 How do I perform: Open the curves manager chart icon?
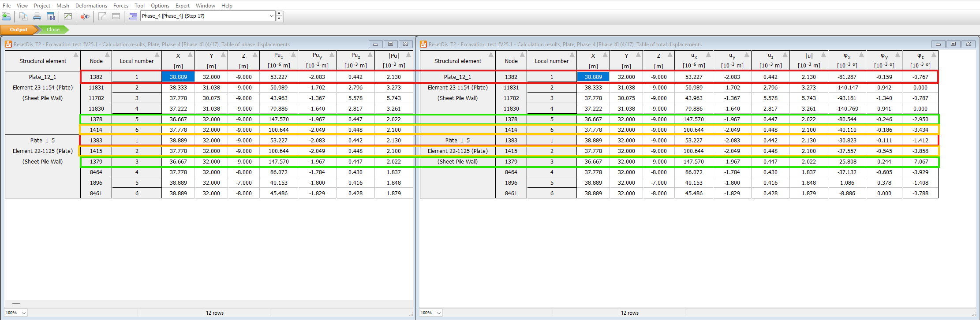pyautogui.click(x=68, y=16)
